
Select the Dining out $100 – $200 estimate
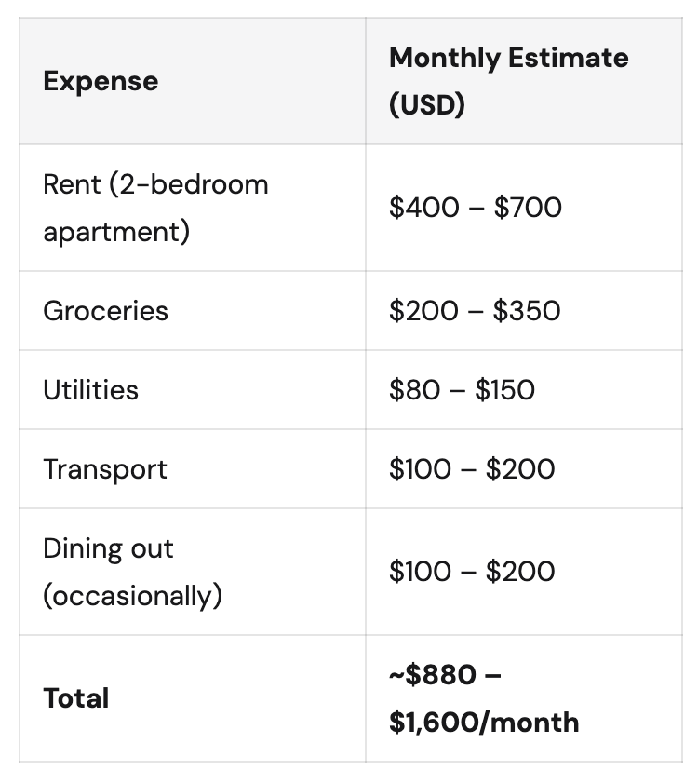pyautogui.click(x=472, y=571)
